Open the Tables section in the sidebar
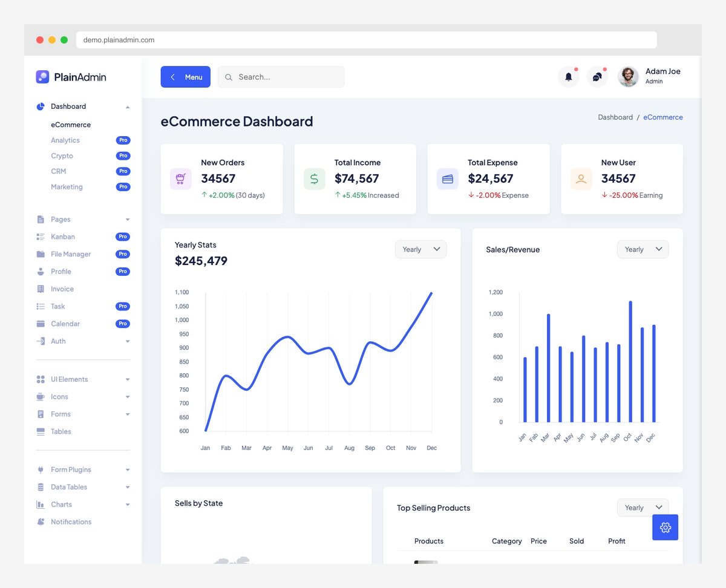 pyautogui.click(x=60, y=431)
